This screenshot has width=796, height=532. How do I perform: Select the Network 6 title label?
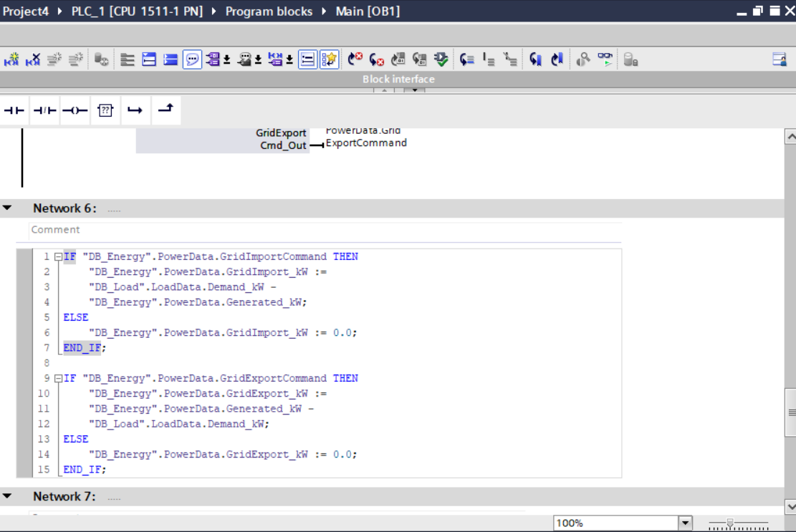click(x=64, y=208)
